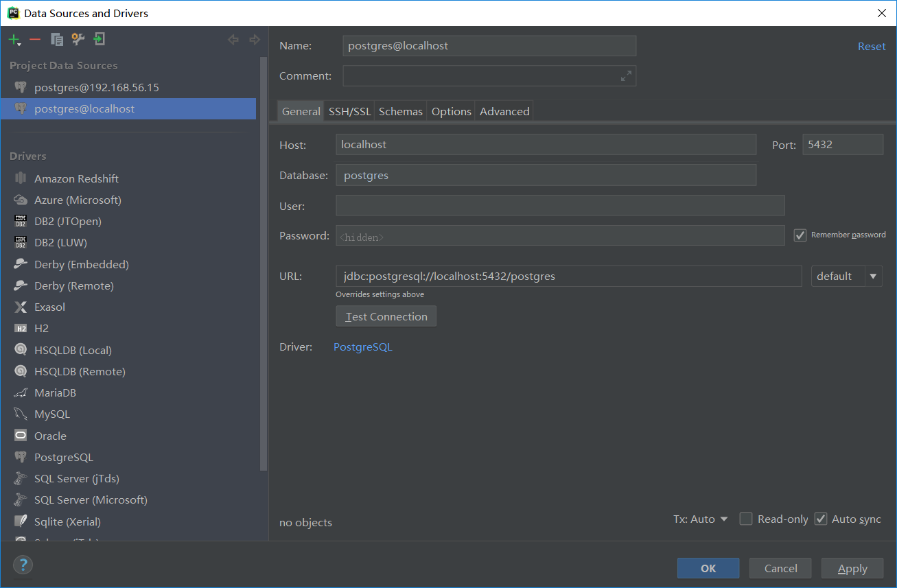This screenshot has width=897, height=588.
Task: Click the Forward navigation arrow
Action: pyautogui.click(x=255, y=40)
